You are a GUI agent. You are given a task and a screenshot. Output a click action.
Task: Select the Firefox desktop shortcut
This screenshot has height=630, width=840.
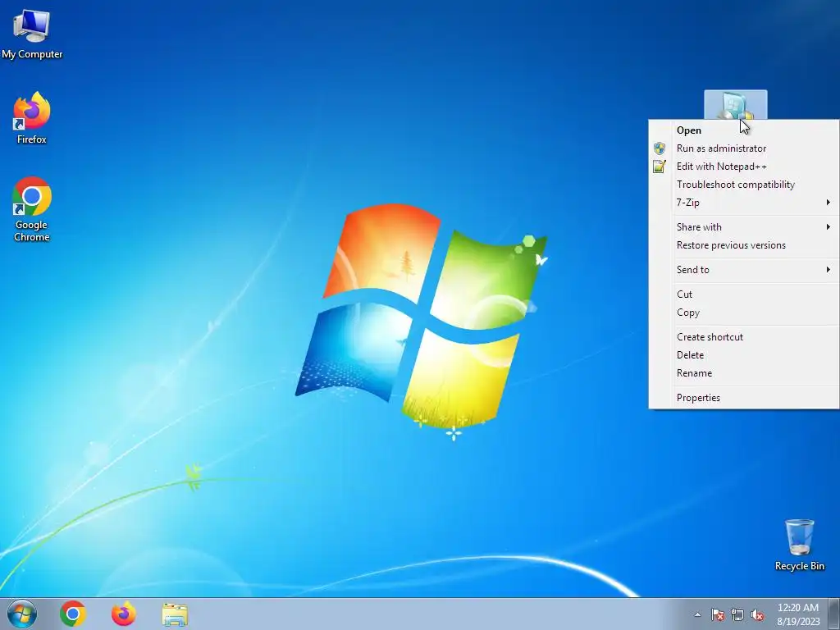click(x=32, y=118)
